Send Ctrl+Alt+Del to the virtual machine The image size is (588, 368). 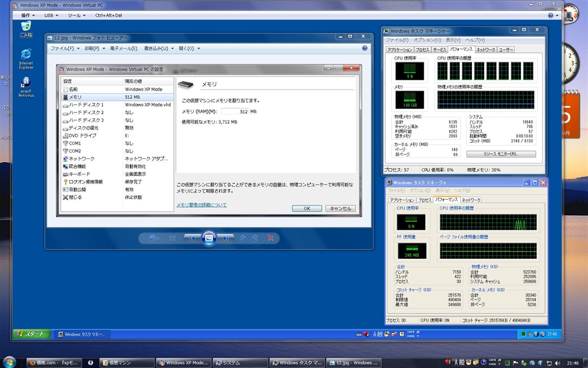pos(109,16)
